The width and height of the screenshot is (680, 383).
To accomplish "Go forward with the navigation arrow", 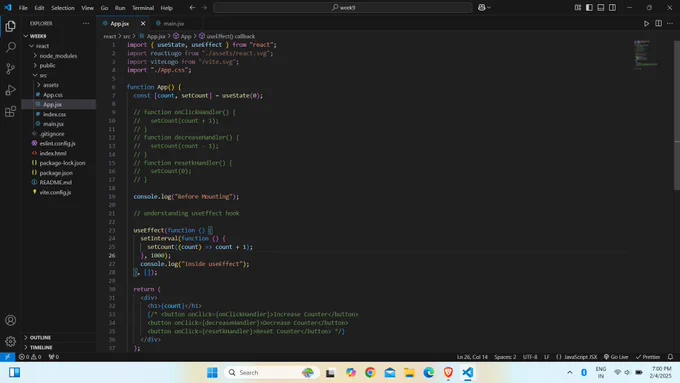I will [x=204, y=7].
